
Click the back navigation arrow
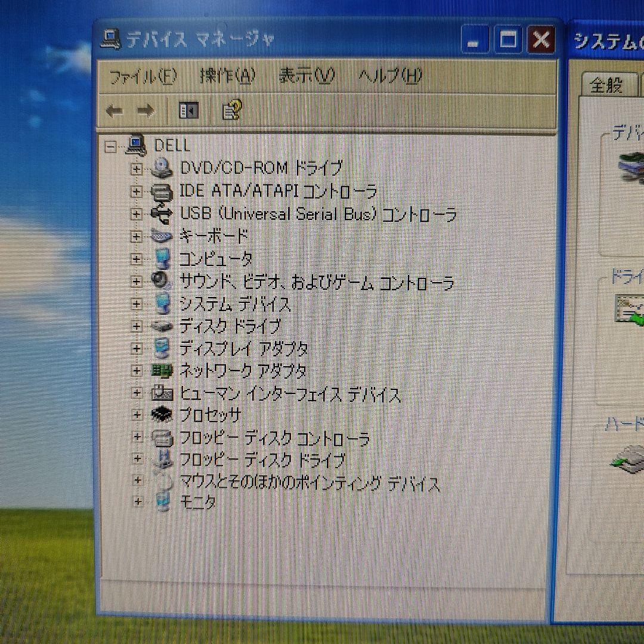point(116,110)
